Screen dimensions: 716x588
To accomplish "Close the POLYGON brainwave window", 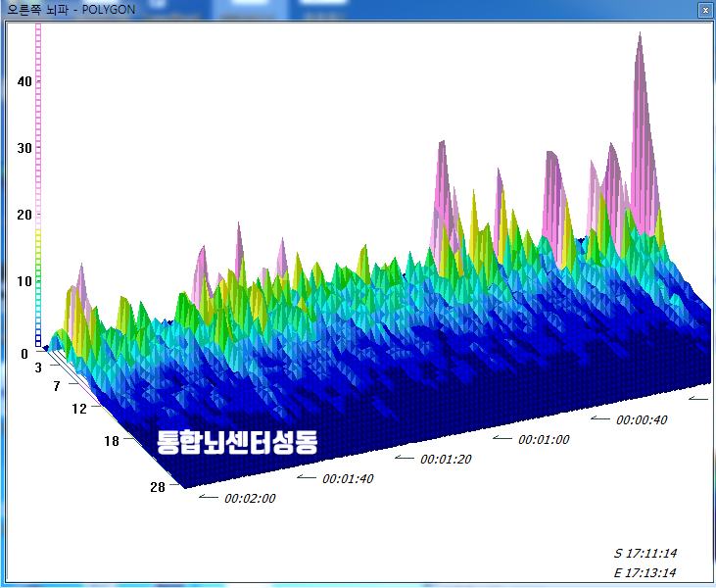I will [x=703, y=10].
